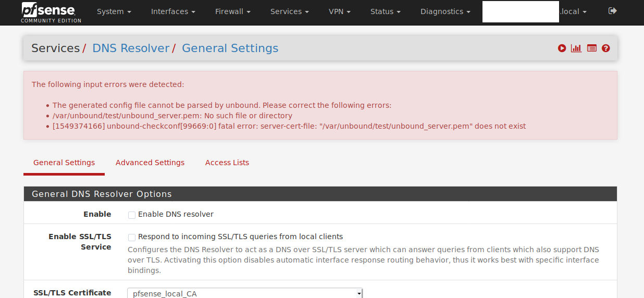
Task: Click the pfSense logo icon
Action: tap(51, 11)
